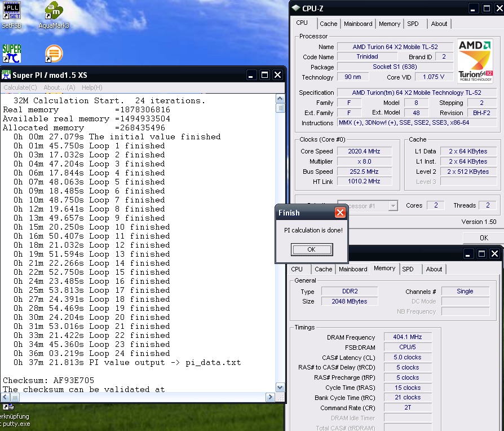Click the Loop 24 finished line

pos(91,354)
